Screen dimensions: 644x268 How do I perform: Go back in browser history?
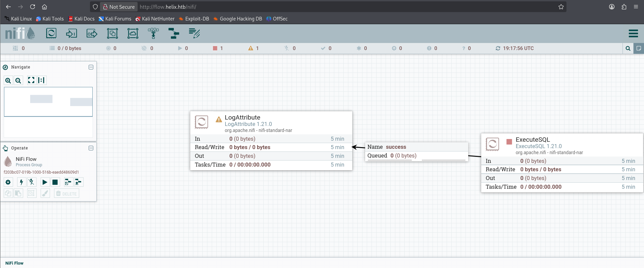point(8,7)
